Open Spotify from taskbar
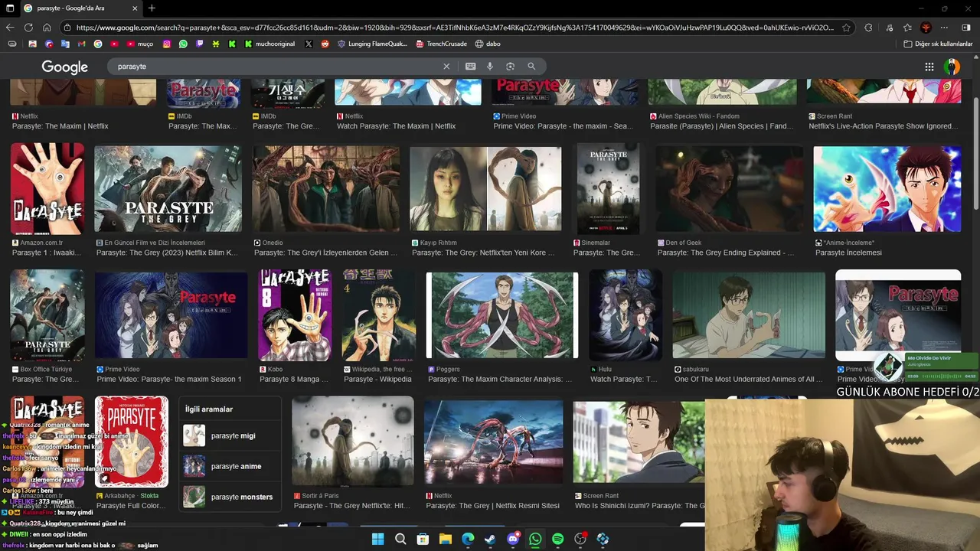Viewport: 980px width, 551px height. tap(557, 539)
